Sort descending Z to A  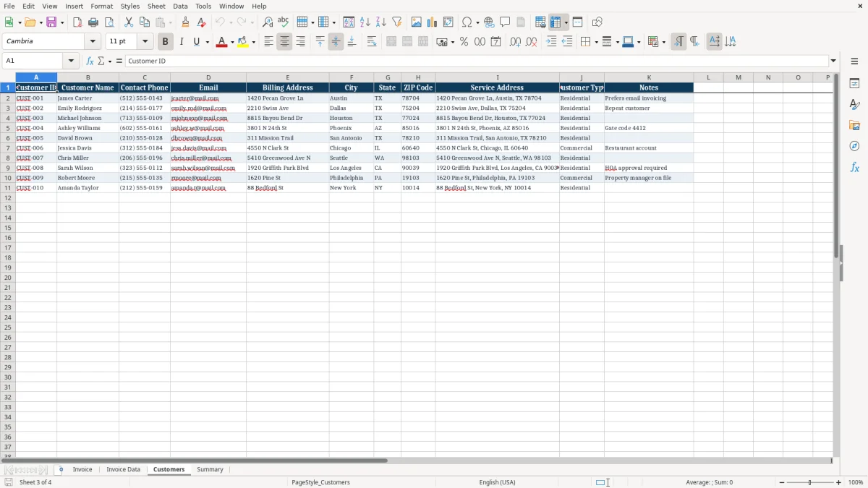(381, 22)
